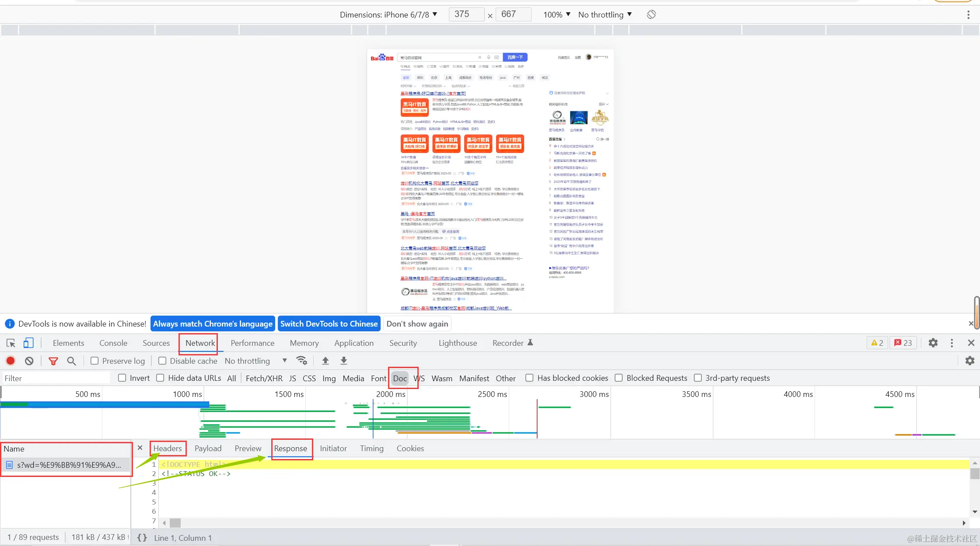Open the Sources tab

156,343
